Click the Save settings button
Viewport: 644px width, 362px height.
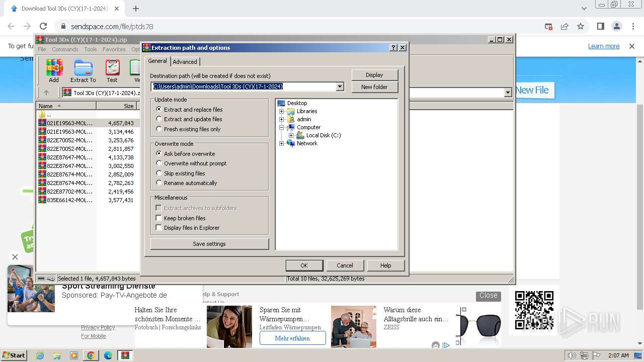[x=209, y=244]
